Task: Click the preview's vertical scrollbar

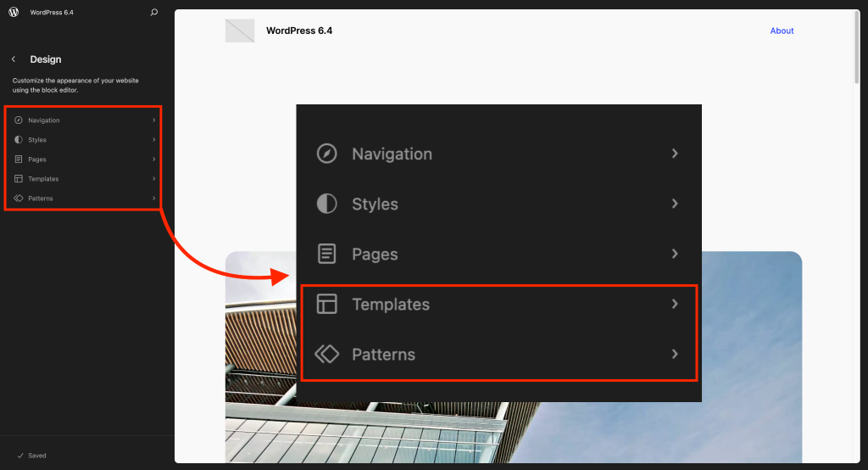Action: (856, 48)
